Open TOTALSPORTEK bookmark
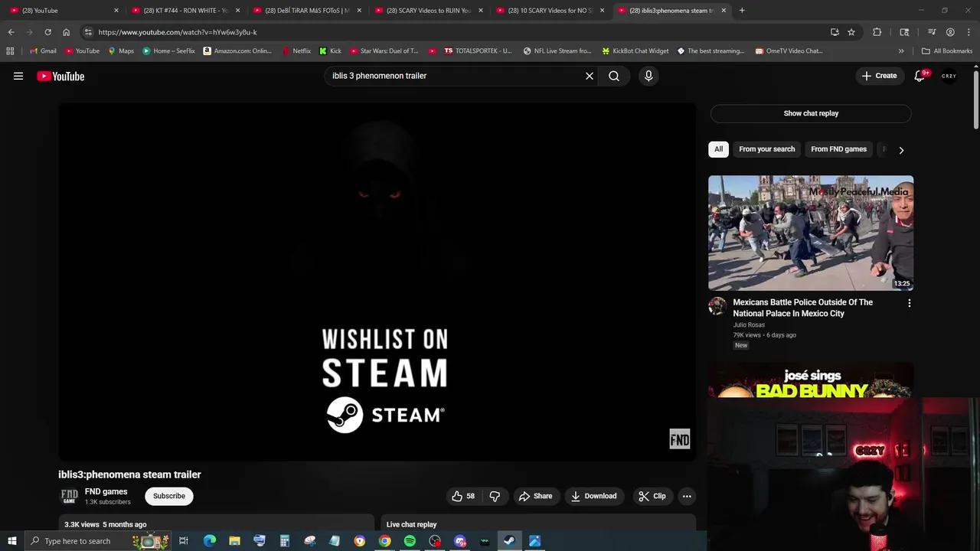Screen dimensions: 980x551 (x=478, y=51)
